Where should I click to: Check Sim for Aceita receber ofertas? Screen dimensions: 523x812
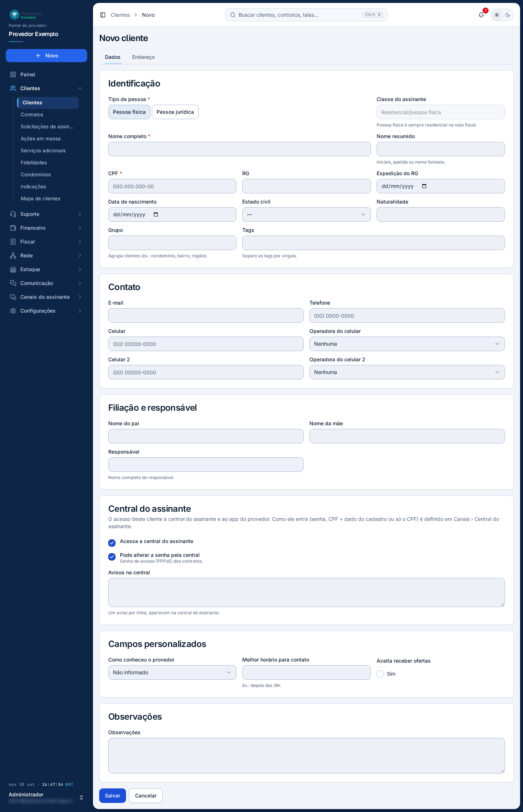380,674
